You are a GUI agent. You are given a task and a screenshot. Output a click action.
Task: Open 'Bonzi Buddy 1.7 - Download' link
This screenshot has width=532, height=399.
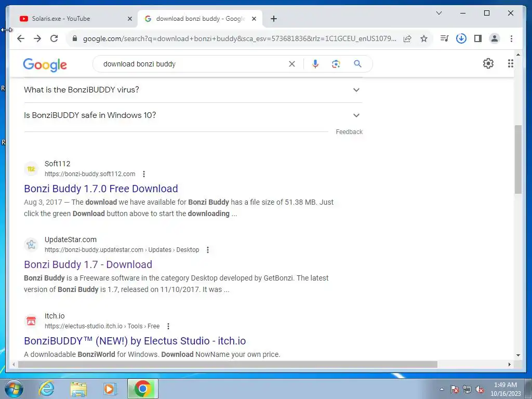[88, 264]
